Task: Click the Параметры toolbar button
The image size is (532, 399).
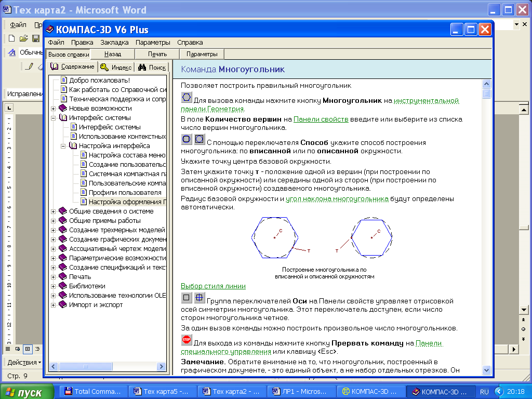Action: coord(202,54)
